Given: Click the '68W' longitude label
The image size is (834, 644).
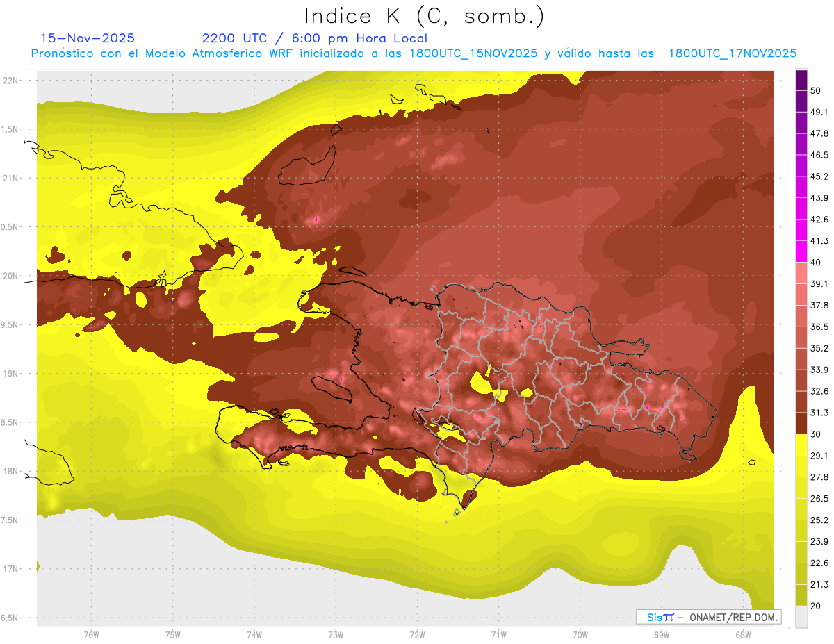Looking at the screenshot, I should pyautogui.click(x=743, y=635).
